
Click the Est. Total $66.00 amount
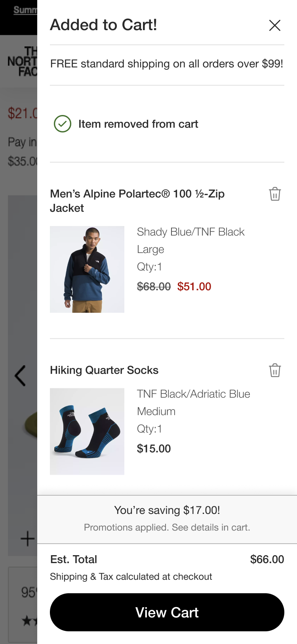(x=267, y=559)
